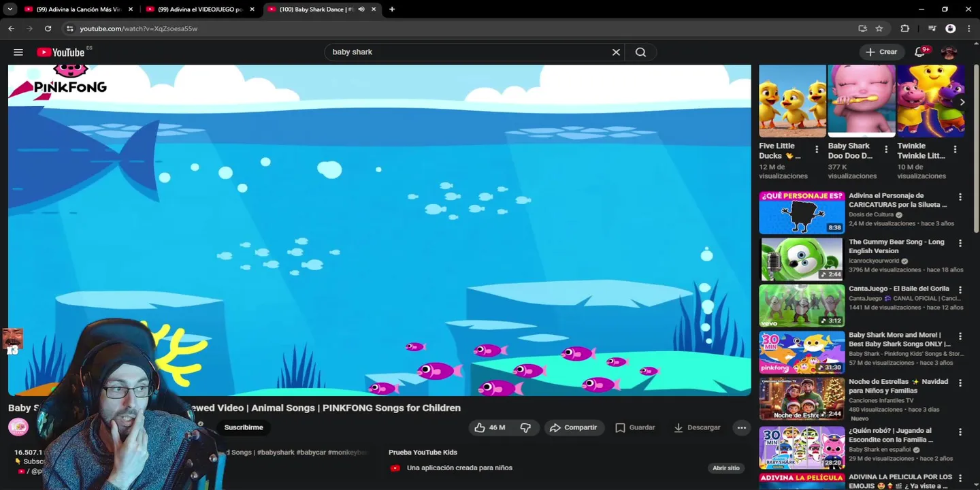Go back with the browser back arrow
This screenshot has height=490, width=980.
[x=11, y=29]
